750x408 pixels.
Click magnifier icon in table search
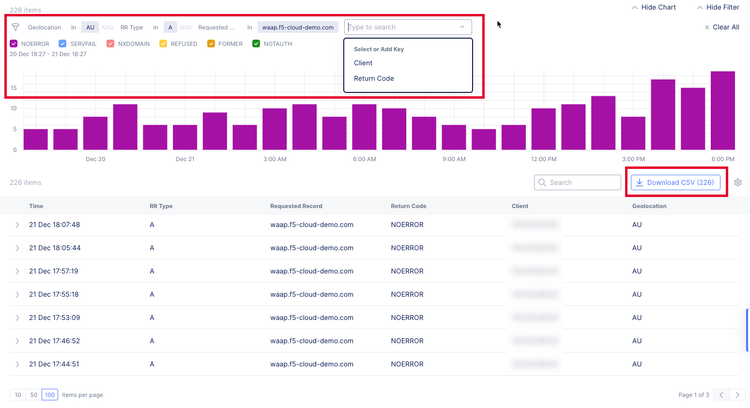coord(542,183)
